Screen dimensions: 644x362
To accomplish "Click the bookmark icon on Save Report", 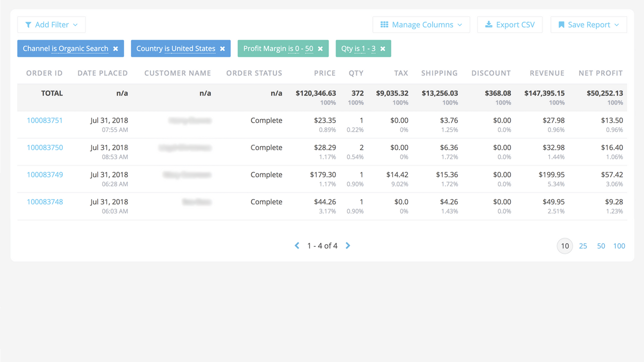I will [x=561, y=24].
